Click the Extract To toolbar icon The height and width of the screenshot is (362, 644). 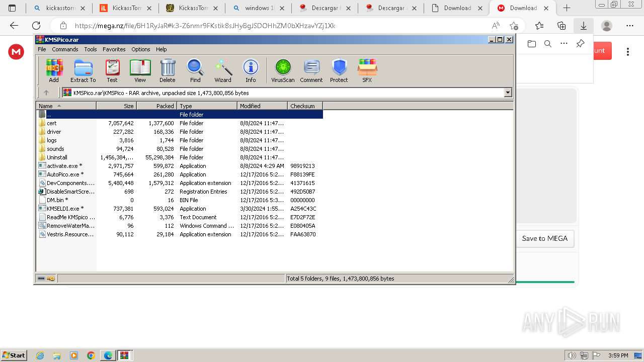pyautogui.click(x=83, y=70)
